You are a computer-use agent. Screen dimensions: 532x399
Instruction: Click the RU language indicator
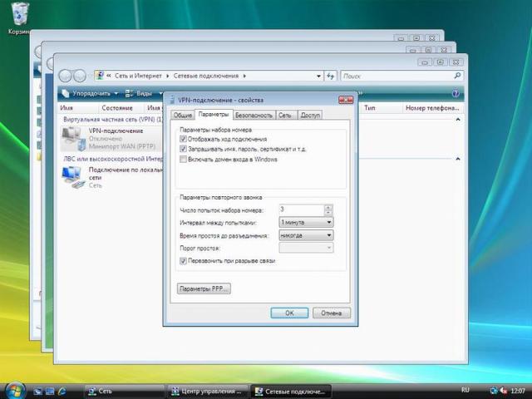pos(465,390)
